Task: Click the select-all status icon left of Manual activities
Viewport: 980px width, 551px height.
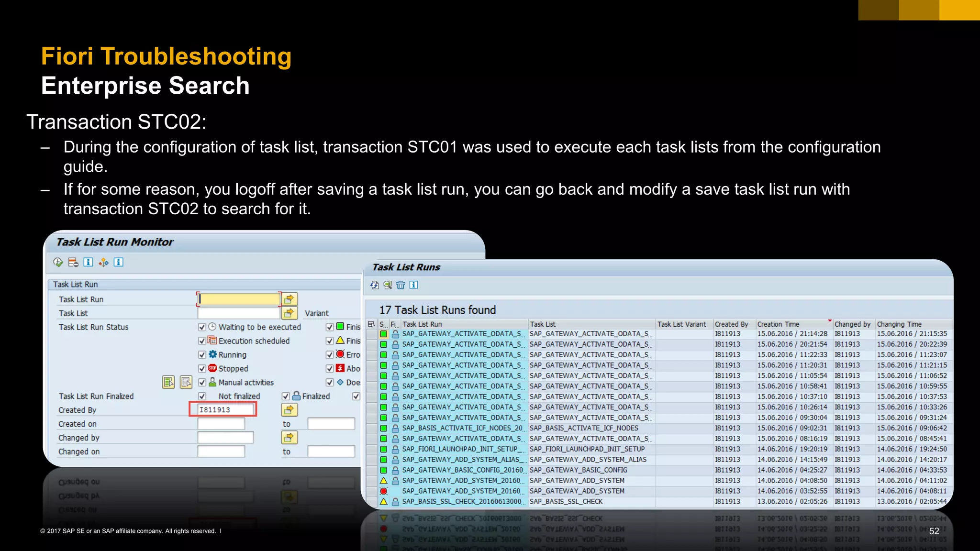Action: point(168,382)
